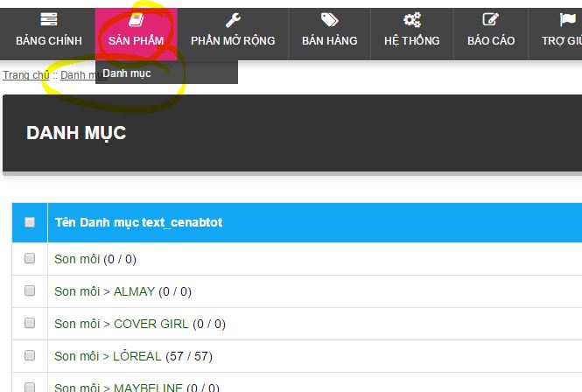Tick the select-all checkbox in table header
Image resolution: width=582 pixels, height=392 pixels.
(x=30, y=222)
